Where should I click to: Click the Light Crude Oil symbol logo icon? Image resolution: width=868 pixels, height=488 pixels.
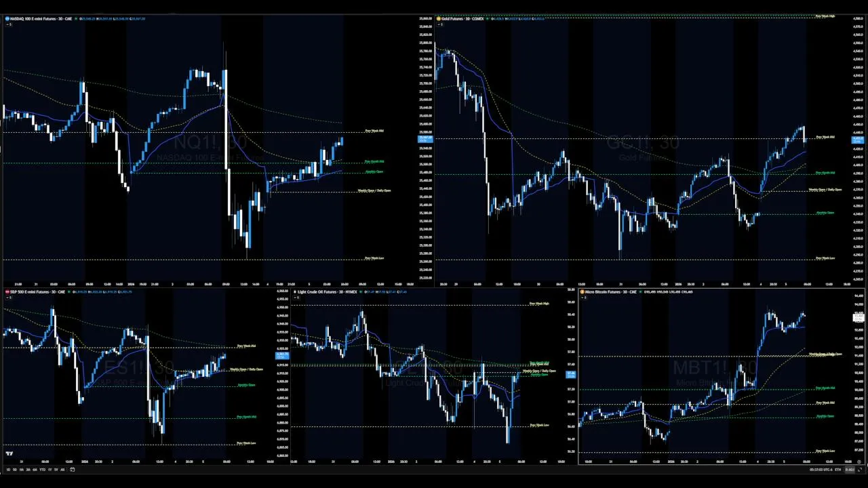point(295,292)
